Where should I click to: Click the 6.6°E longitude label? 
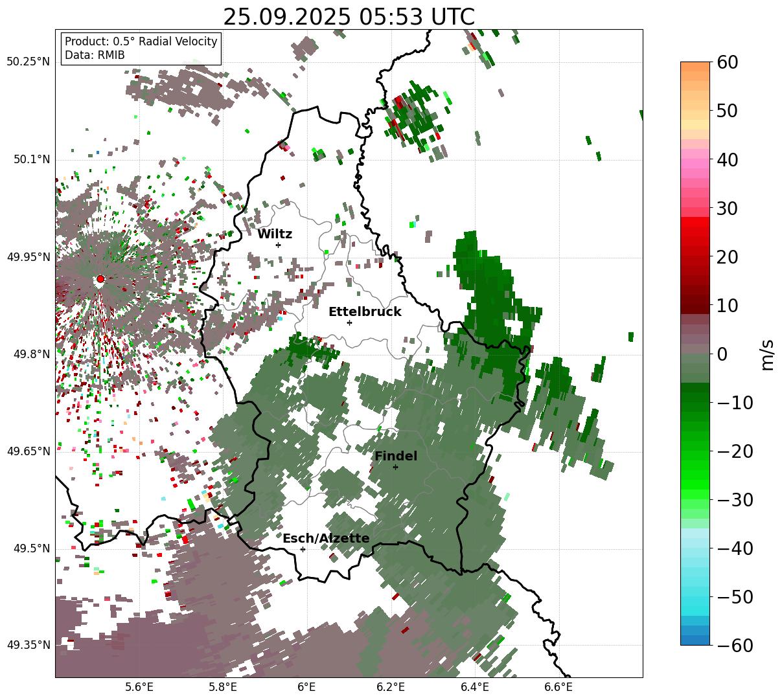(x=558, y=687)
